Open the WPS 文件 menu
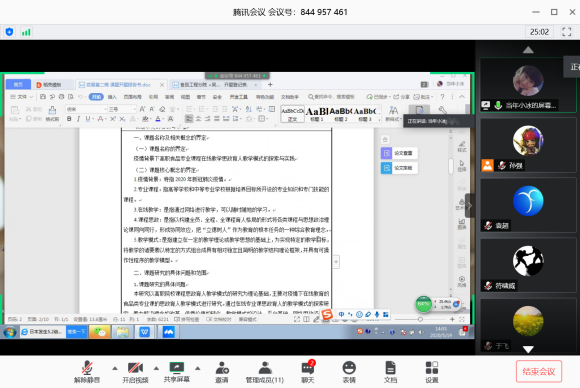 click(x=21, y=97)
